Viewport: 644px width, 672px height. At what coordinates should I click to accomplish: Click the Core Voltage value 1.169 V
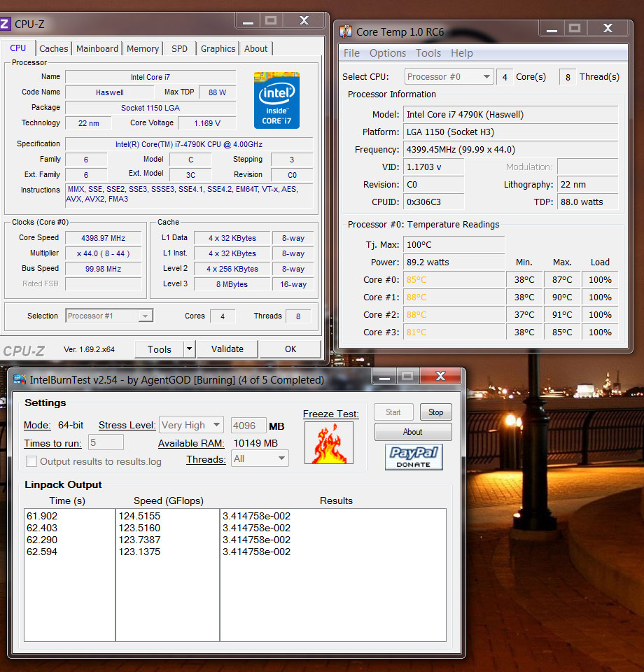tap(207, 123)
